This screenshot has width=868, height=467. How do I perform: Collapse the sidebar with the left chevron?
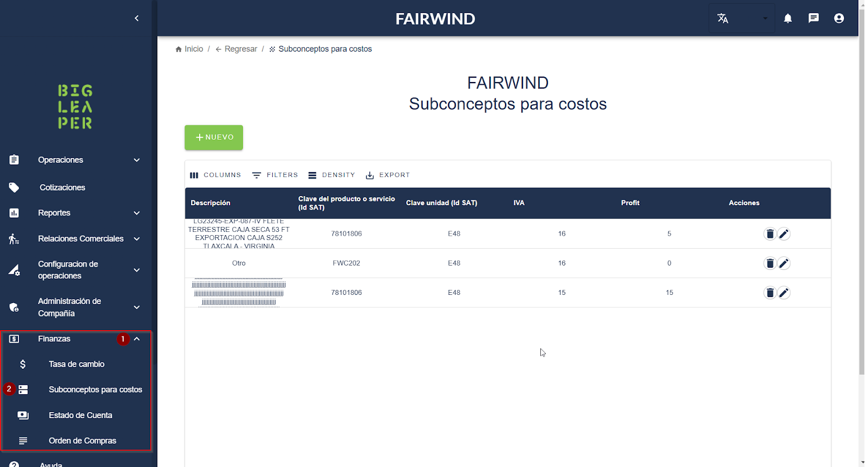tap(137, 18)
